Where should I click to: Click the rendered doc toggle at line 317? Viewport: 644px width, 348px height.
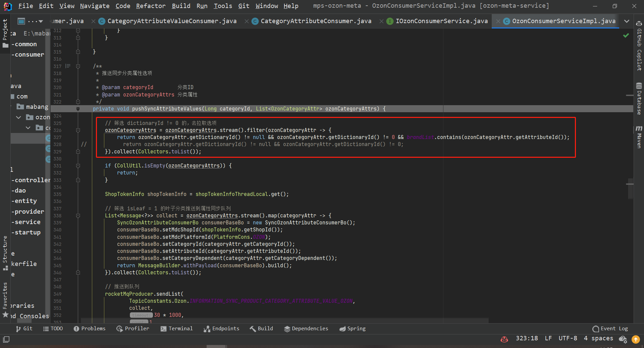pyautogui.click(x=68, y=66)
